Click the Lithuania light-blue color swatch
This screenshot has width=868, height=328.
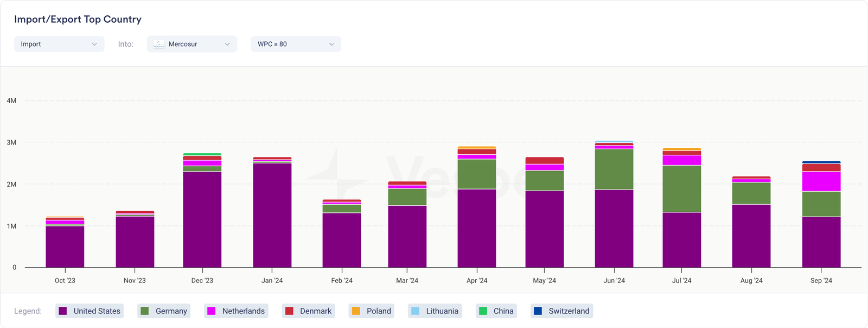coord(416,311)
